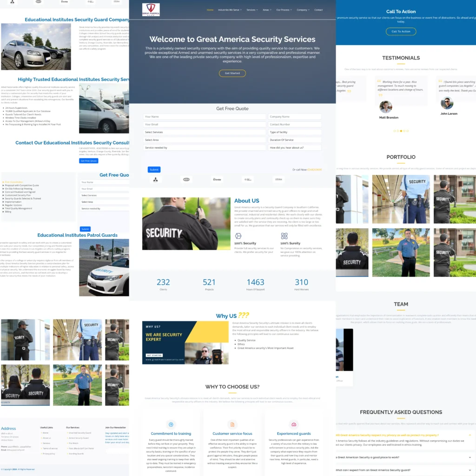Click the Company Name input field
Image resolution: width=476 pixels, height=476 pixels.
click(294, 117)
